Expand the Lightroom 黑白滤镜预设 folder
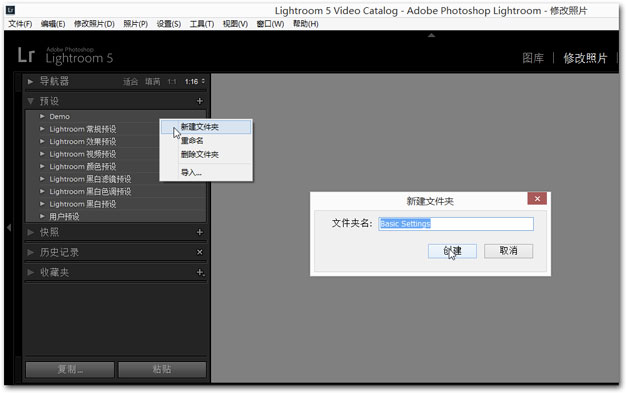Viewport: 626px width, 393px height. click(42, 179)
